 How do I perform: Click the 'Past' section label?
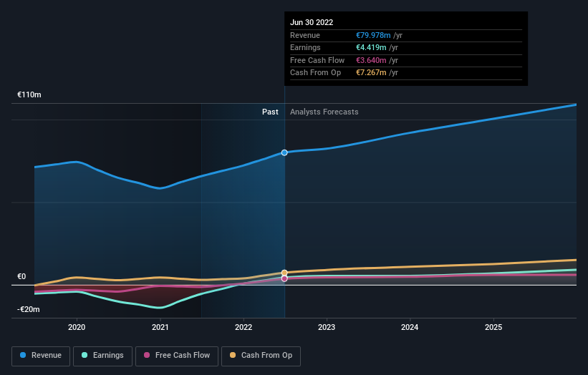(x=270, y=112)
